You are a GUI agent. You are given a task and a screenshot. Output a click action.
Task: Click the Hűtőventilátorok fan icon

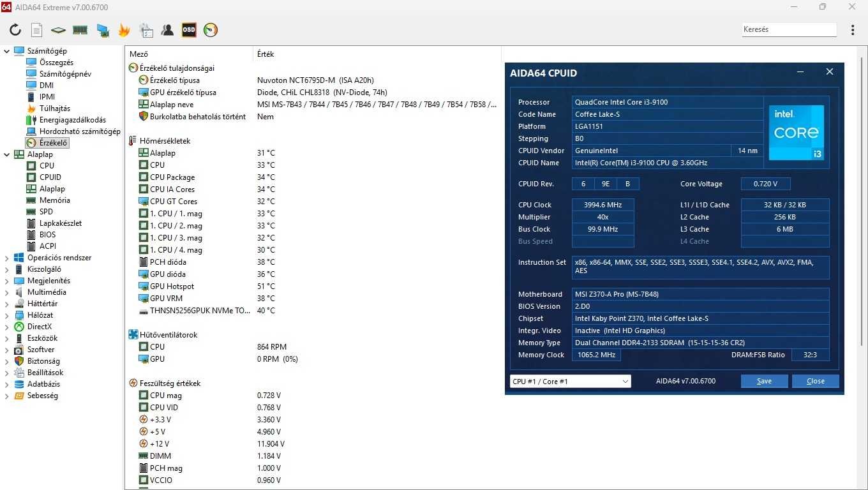point(133,335)
